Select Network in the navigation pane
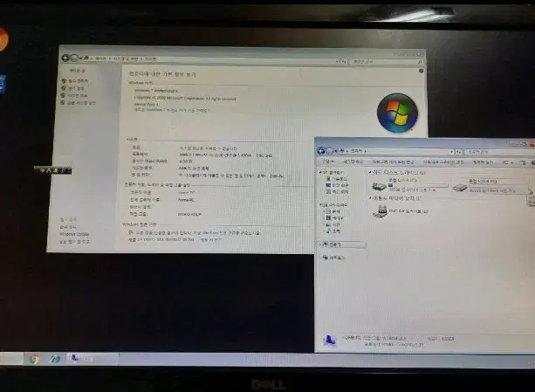 tap(333, 258)
